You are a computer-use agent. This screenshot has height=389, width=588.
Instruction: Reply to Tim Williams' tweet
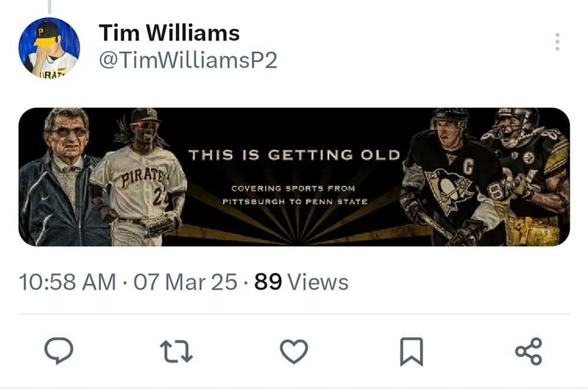[x=59, y=351]
